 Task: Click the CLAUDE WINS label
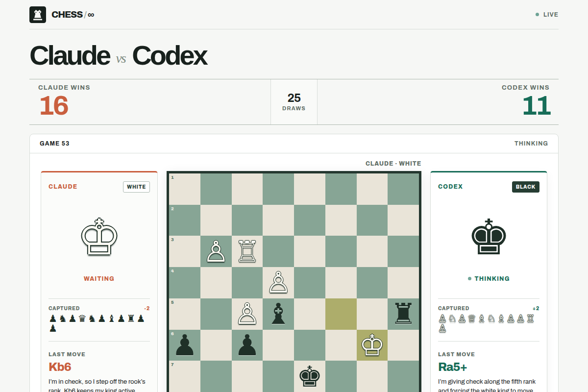[64, 88]
